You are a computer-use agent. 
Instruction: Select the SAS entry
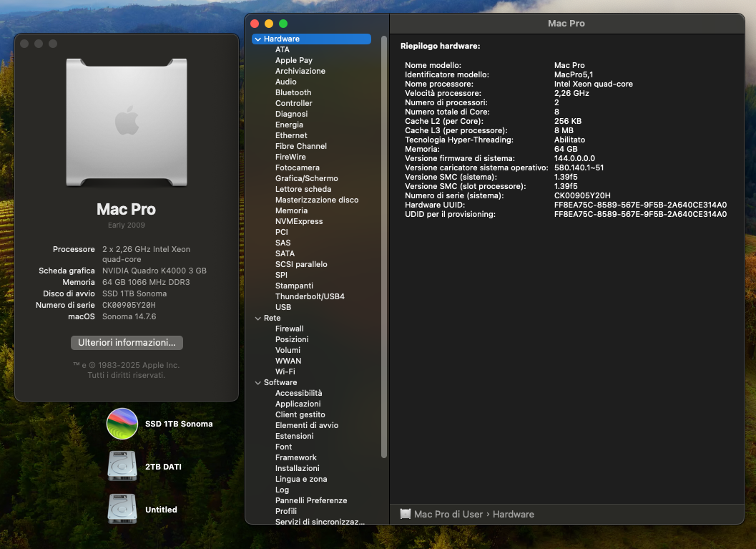tap(283, 243)
